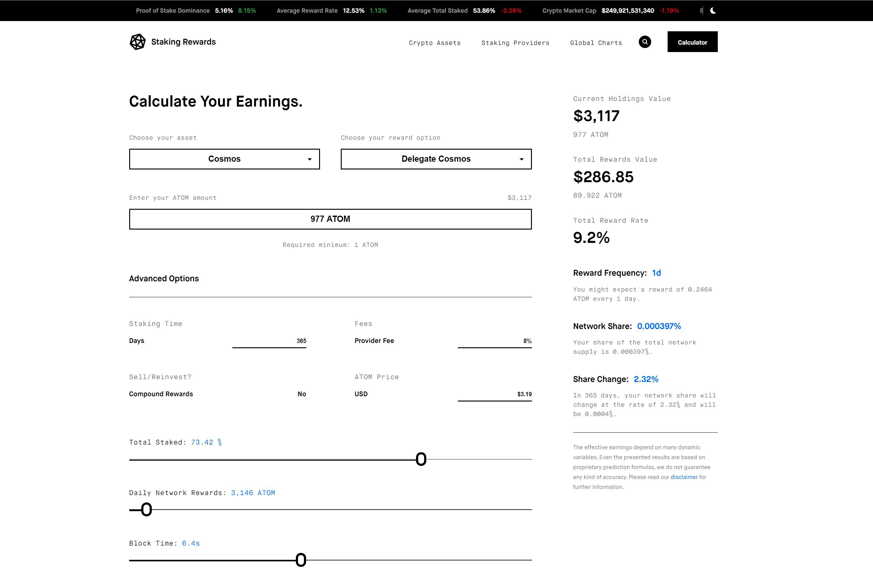Edit the Provider Fee percentage field
The image size is (873, 588).
pyautogui.click(x=494, y=341)
